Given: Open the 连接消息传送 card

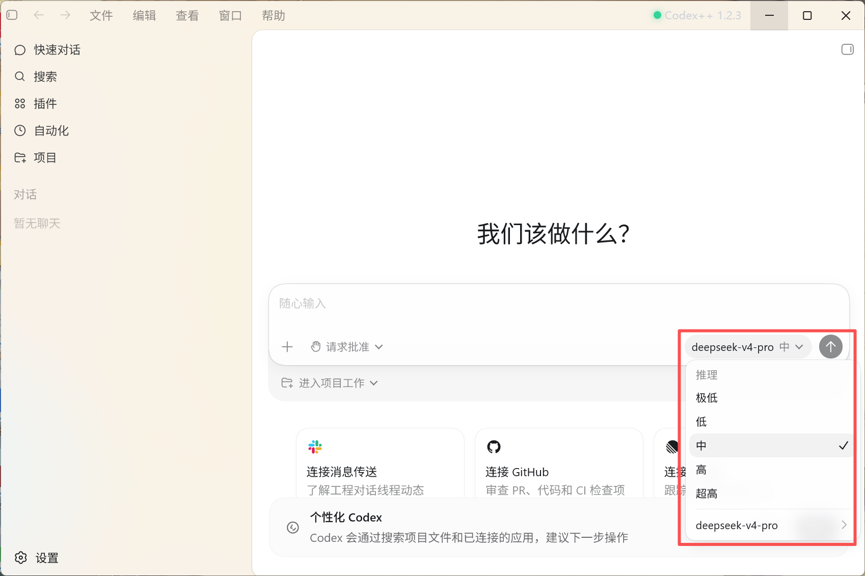Looking at the screenshot, I should (x=381, y=463).
